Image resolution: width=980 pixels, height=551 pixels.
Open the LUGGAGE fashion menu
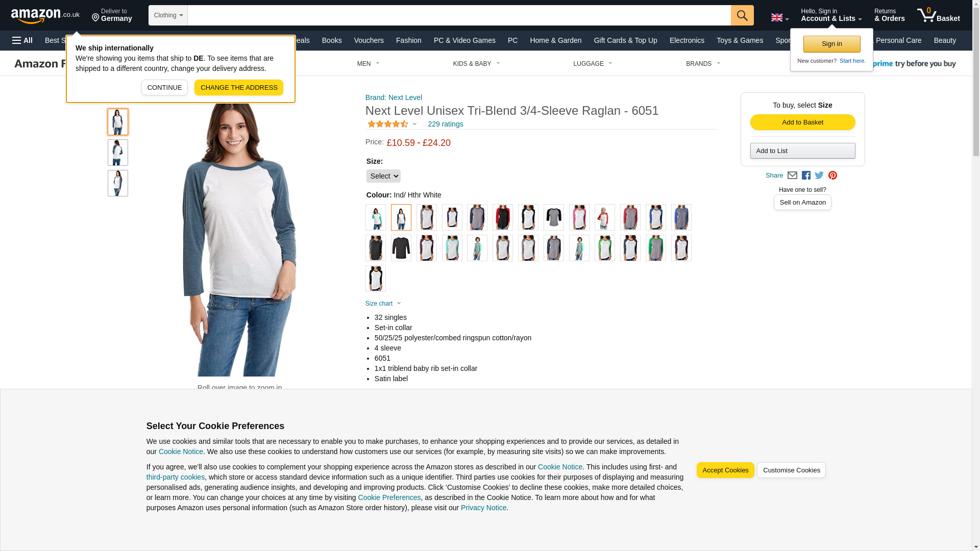(x=593, y=64)
